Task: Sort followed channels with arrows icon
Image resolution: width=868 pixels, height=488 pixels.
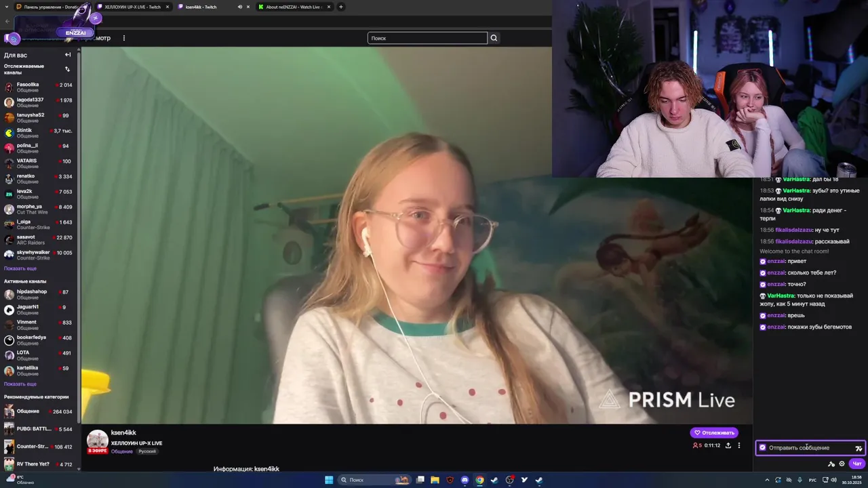Action: point(67,69)
